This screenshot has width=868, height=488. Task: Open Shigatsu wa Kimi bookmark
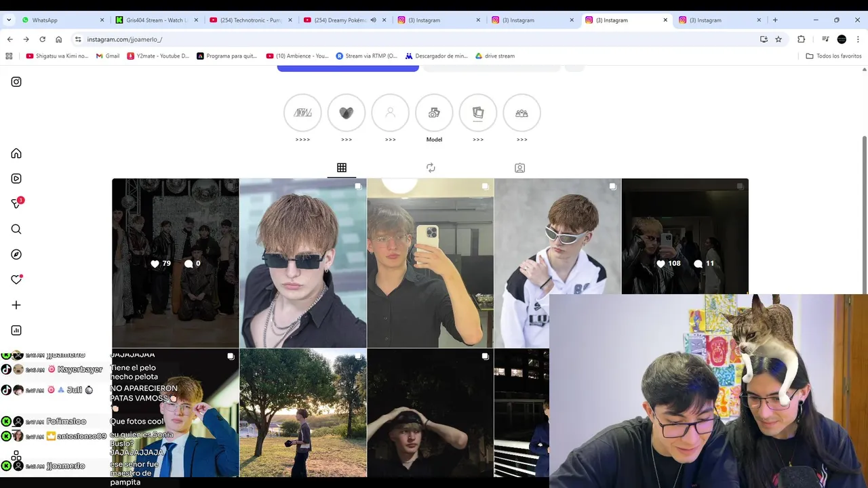[57, 56]
